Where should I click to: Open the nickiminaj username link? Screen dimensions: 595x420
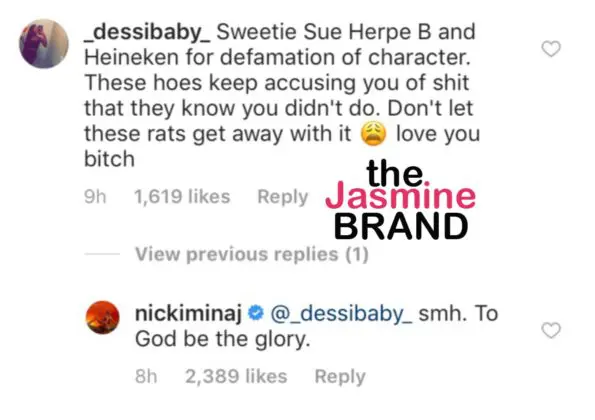[188, 314]
